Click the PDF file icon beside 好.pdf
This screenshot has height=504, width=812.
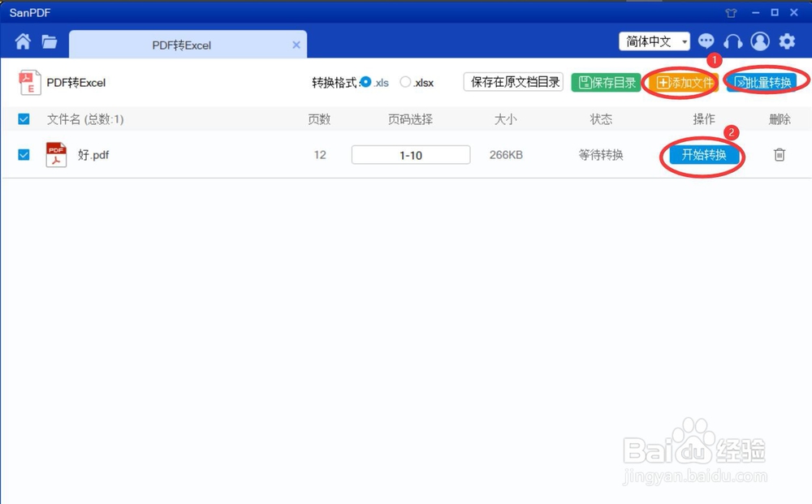pyautogui.click(x=55, y=154)
